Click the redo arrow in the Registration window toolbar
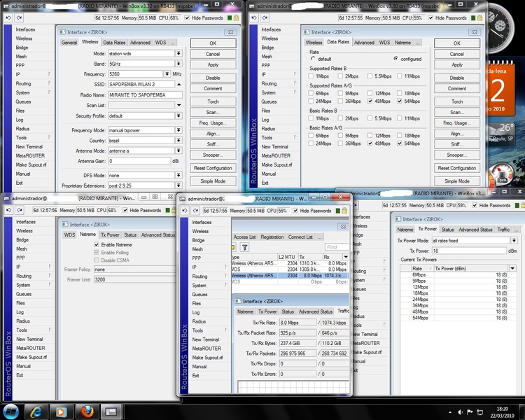The height and width of the screenshot is (420, 525). point(195,211)
